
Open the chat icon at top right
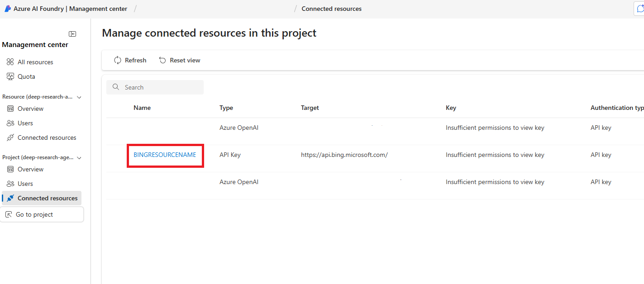pyautogui.click(x=640, y=9)
